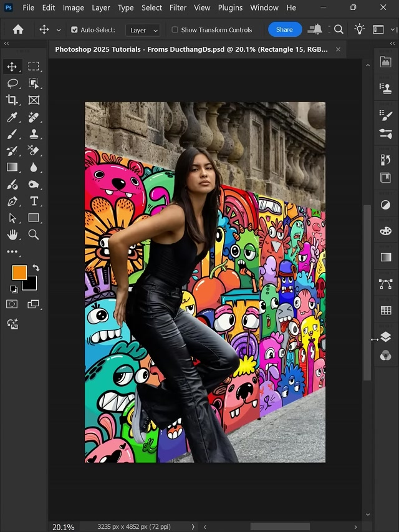The width and height of the screenshot is (399, 532).
Task: Enable Show Transform Controls checkbox
Action: (x=175, y=30)
